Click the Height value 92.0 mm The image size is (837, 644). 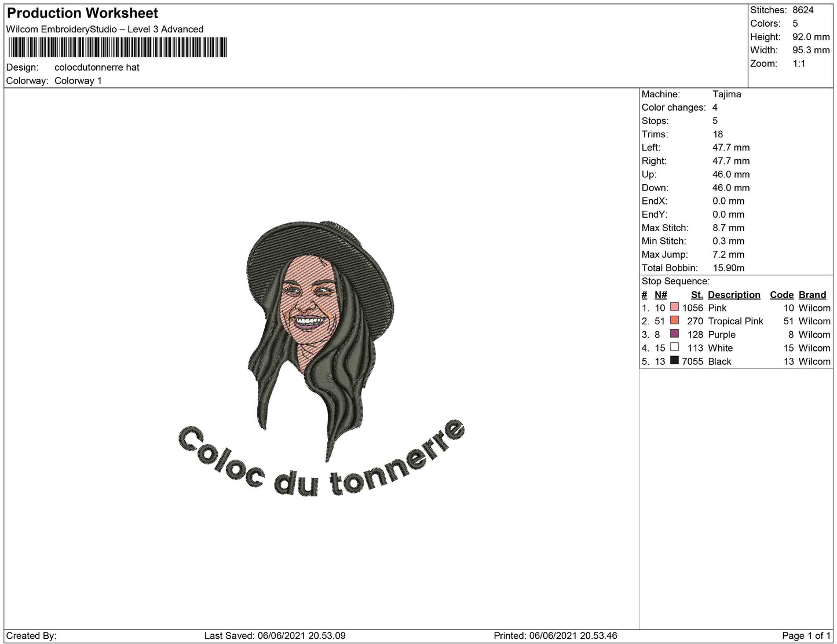[x=811, y=36]
